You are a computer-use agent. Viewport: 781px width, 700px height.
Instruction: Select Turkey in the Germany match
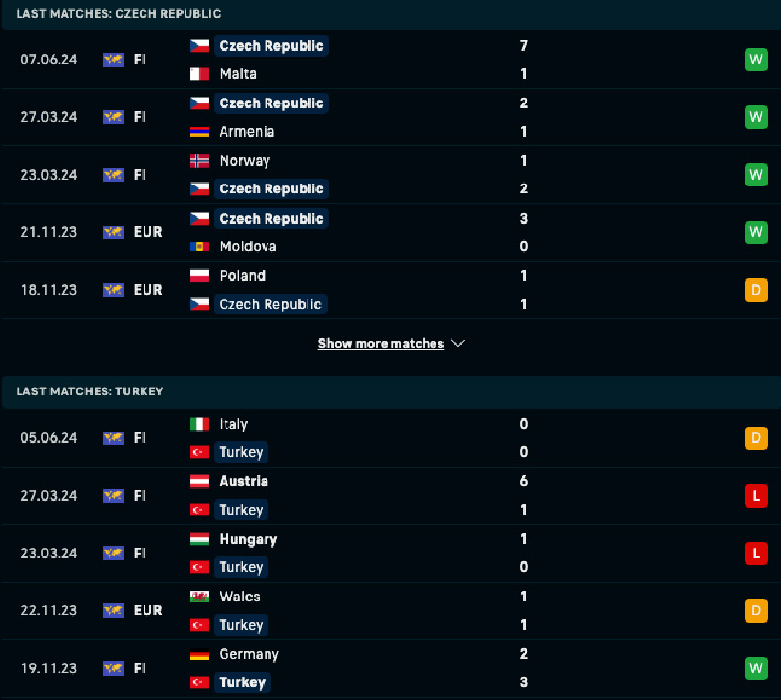click(x=241, y=682)
